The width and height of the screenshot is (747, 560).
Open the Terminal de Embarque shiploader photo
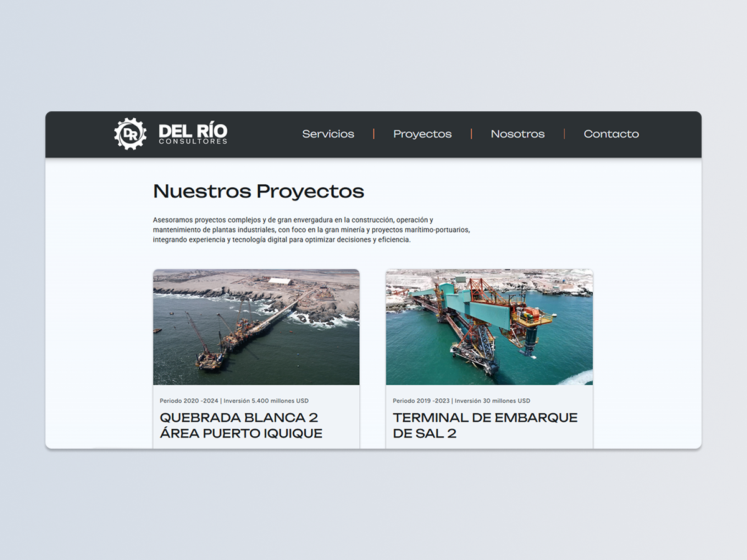tap(489, 327)
